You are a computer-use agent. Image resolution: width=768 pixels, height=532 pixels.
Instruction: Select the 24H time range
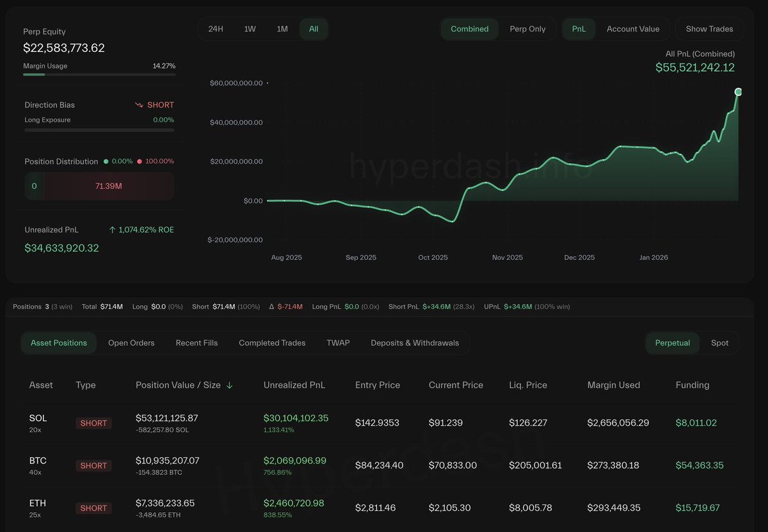(x=216, y=29)
